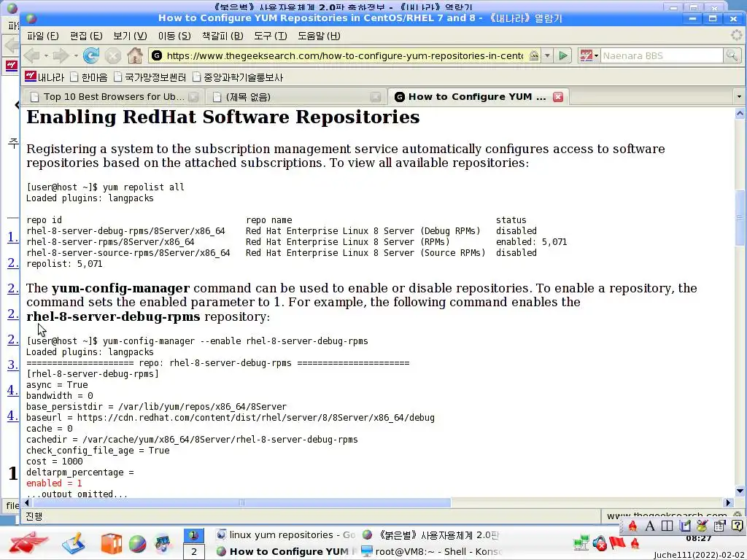747x560 pixels.
Task: Go back with the Back arrow button
Action: (x=31, y=55)
